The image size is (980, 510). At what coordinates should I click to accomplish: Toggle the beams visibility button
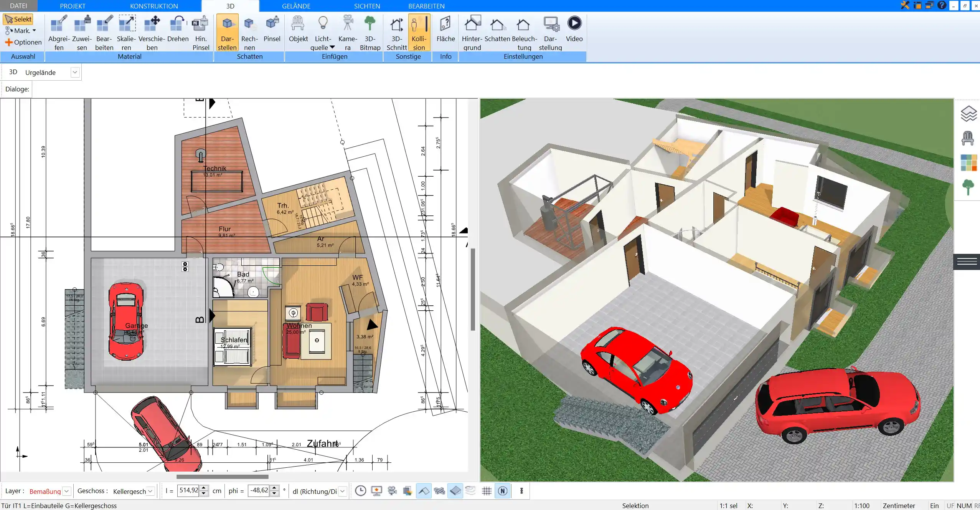tap(439, 491)
